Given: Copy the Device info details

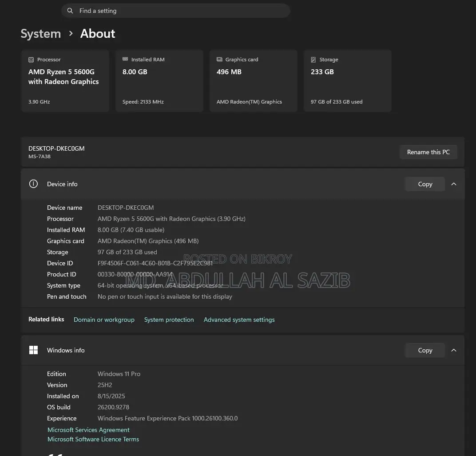Looking at the screenshot, I should coord(425,184).
